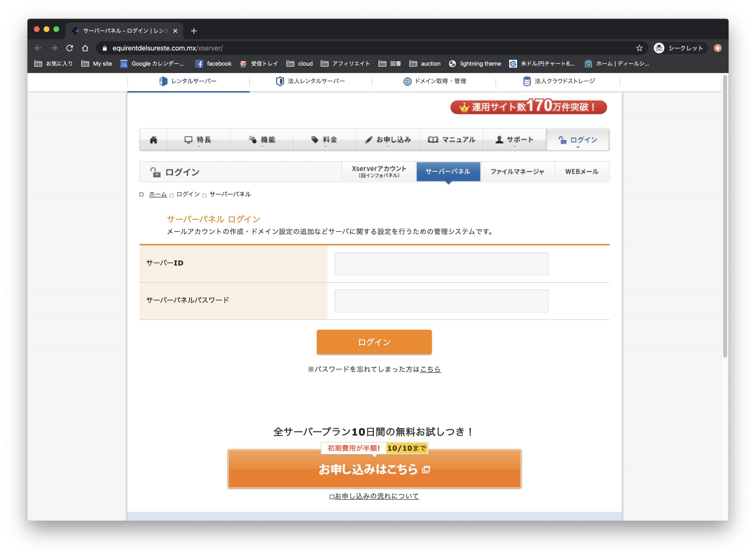Select the Xserverアカウント tab
Image resolution: width=756 pixels, height=557 pixels.
(379, 172)
